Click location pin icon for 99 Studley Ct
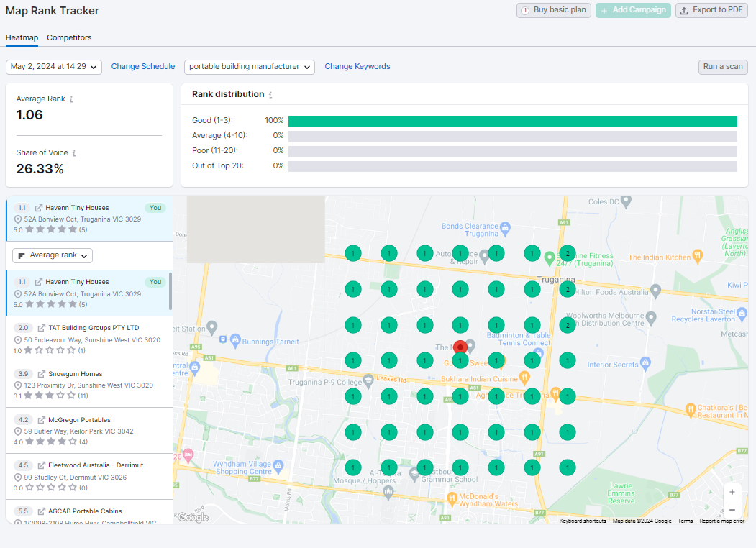 pos(18,478)
